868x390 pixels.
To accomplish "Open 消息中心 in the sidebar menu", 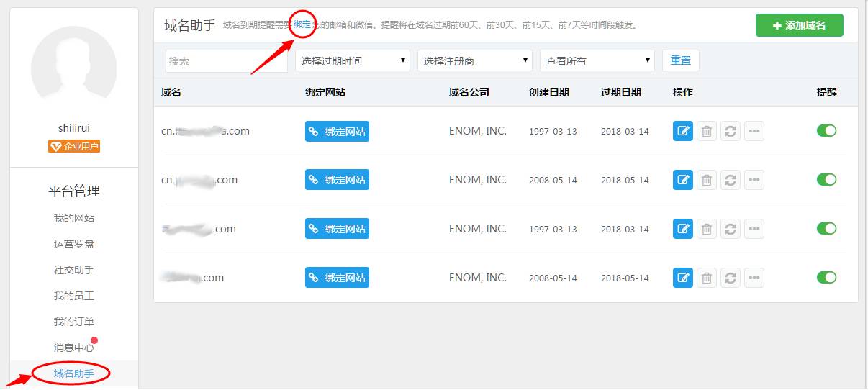I will coord(74,348).
